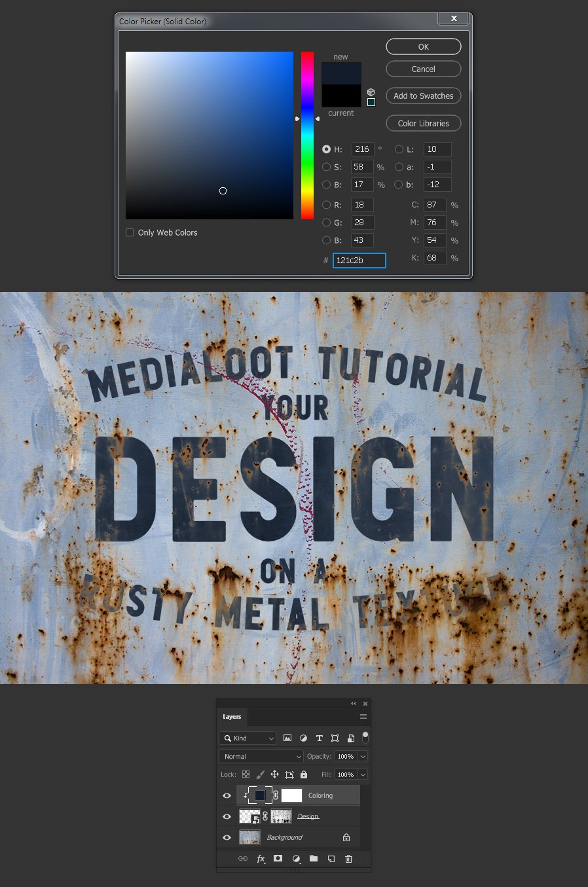Select the Layers tab

tap(232, 716)
